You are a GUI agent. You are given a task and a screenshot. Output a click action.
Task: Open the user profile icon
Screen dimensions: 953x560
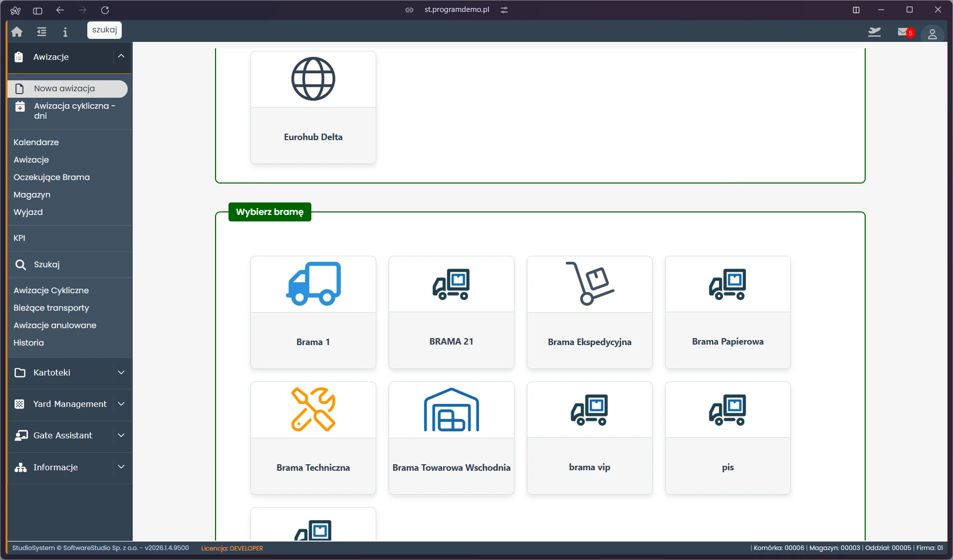coord(932,34)
